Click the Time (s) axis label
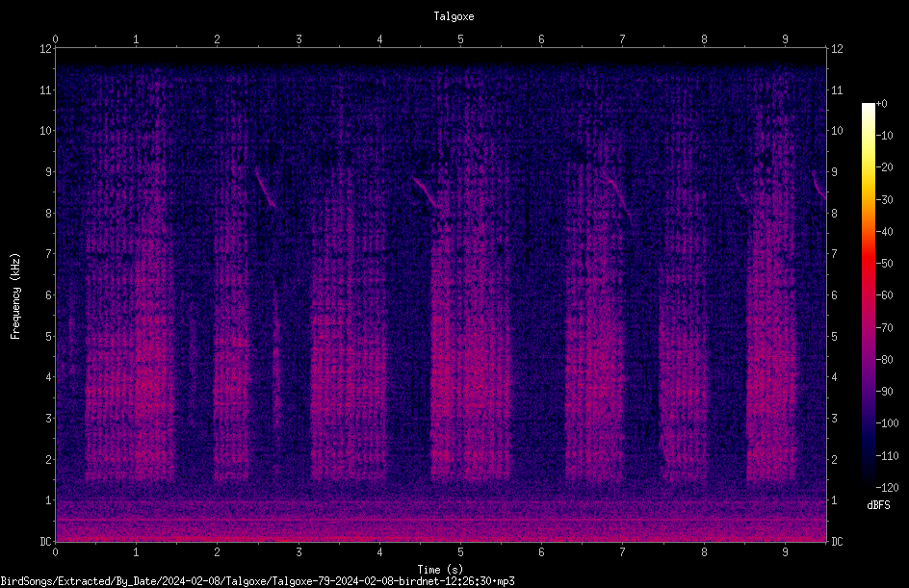 440,570
